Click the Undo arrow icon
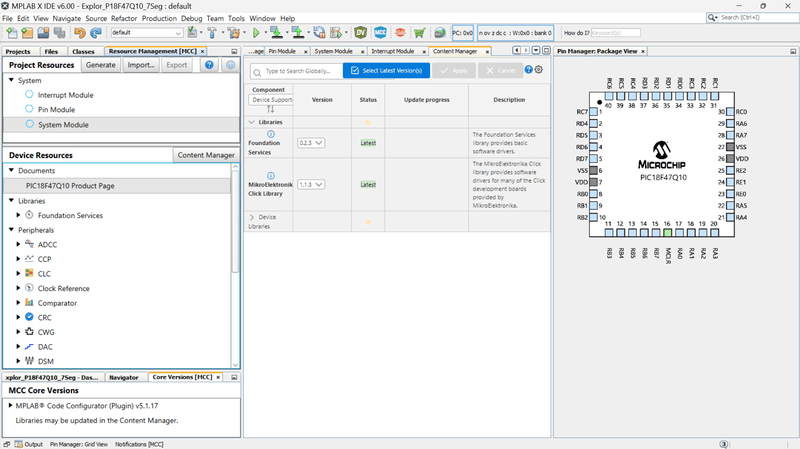800x449 pixels. coord(80,33)
